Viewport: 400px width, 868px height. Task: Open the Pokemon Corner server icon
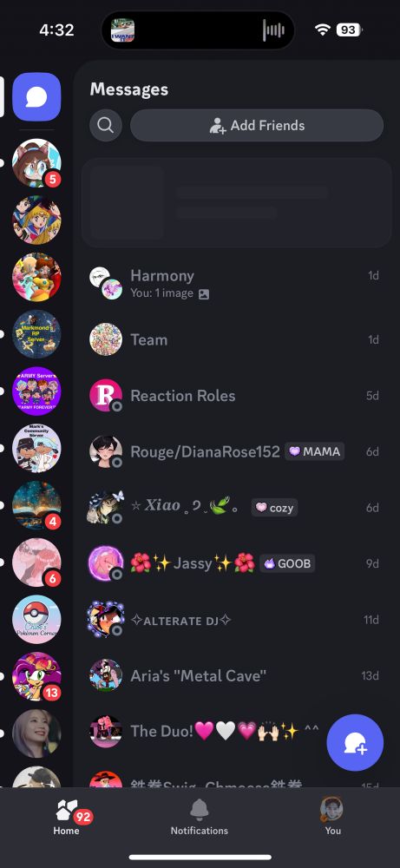36,620
